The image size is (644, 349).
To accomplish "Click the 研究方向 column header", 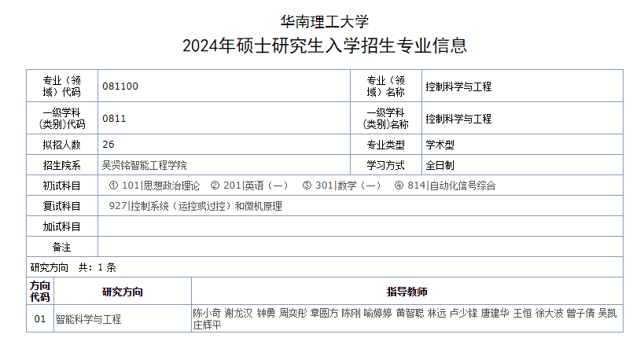I will 123,292.
